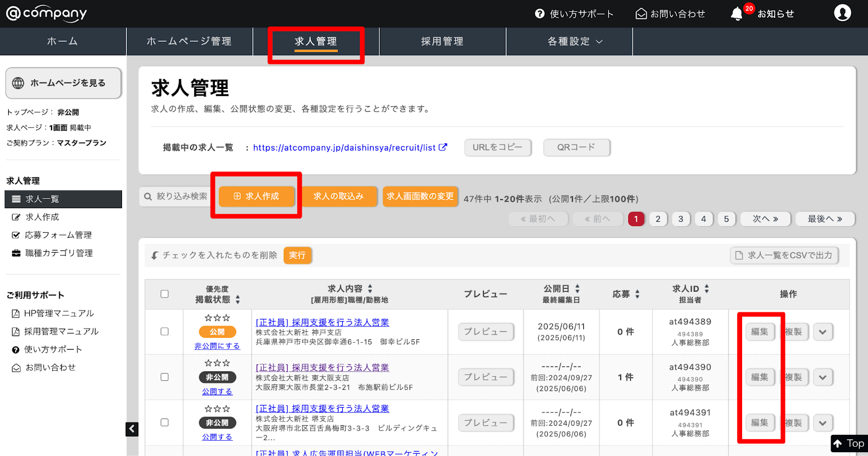
Task: Check the row for job at494391
Action: click(x=164, y=422)
